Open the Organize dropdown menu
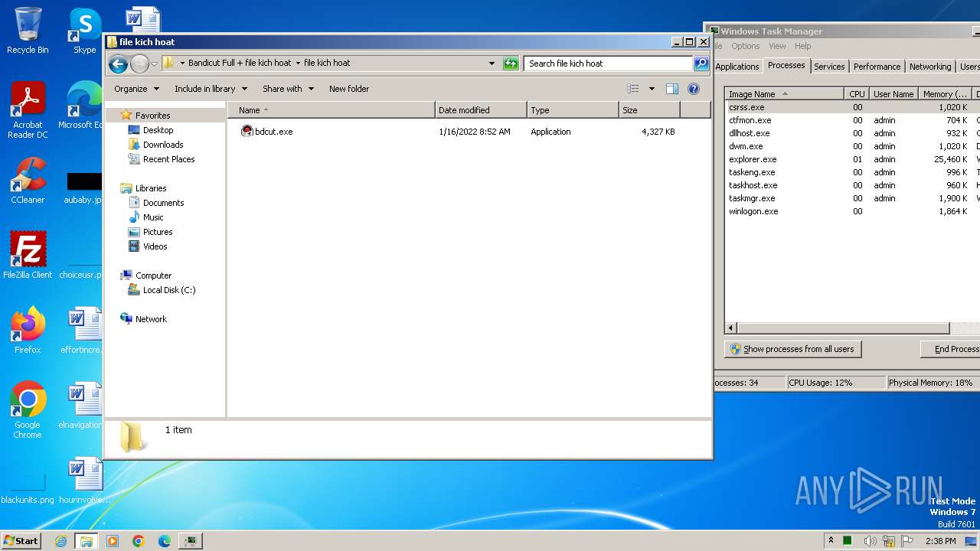This screenshot has height=551, width=980. [136, 89]
